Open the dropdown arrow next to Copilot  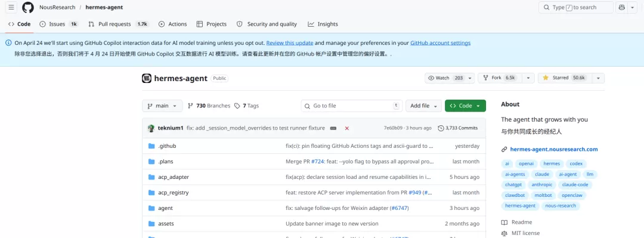click(x=633, y=7)
